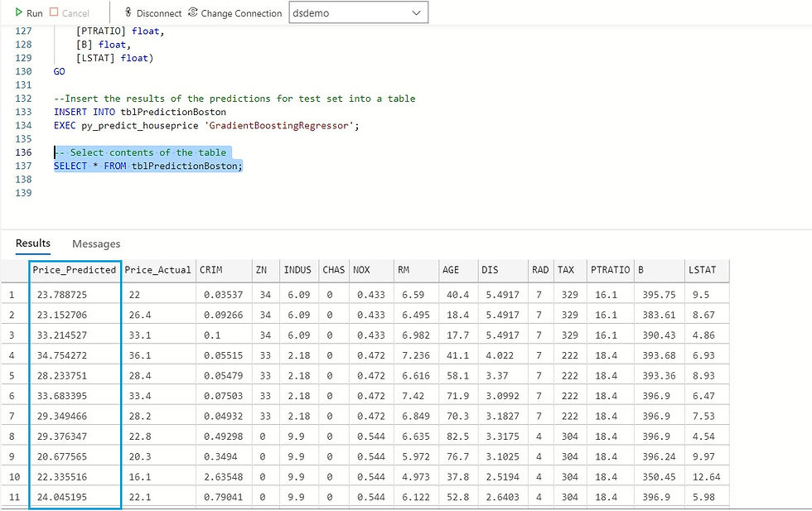This screenshot has height=511, width=812.
Task: Click the [LSTAT] float code line
Action: [115, 58]
